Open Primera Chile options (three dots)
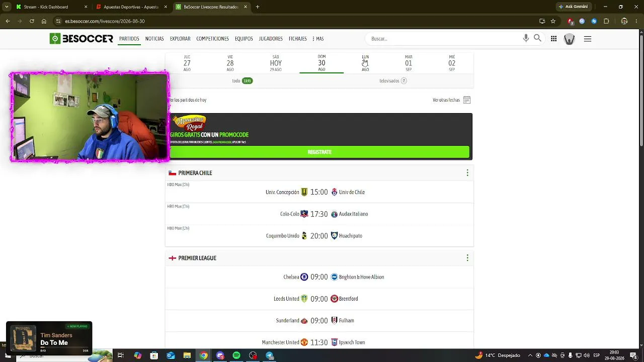The height and width of the screenshot is (362, 644). click(x=467, y=173)
